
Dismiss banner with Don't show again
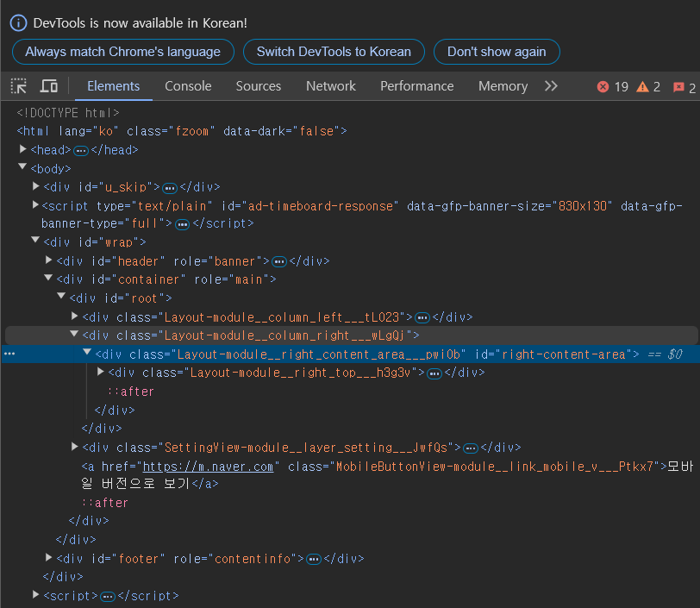[x=497, y=52]
